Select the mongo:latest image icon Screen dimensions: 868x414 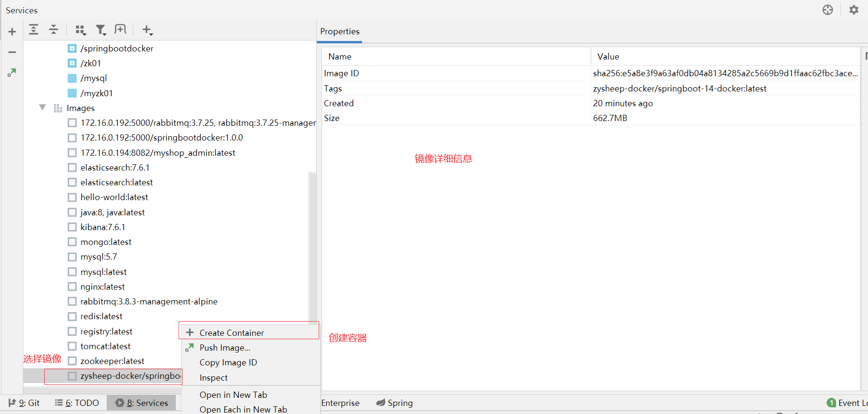[x=72, y=242]
